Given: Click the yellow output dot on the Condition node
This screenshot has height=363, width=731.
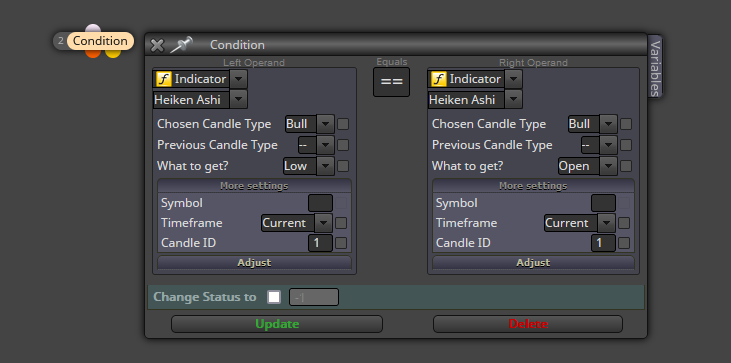Looking at the screenshot, I should click(113, 53).
